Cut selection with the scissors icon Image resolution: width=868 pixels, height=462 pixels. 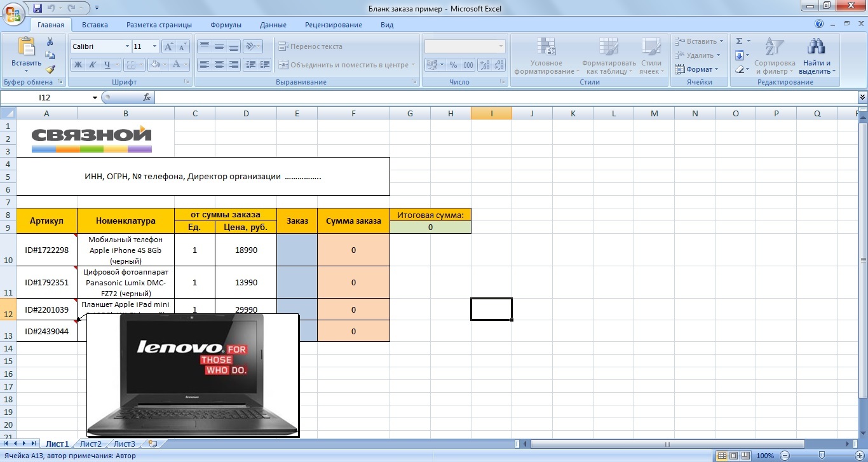coord(50,41)
